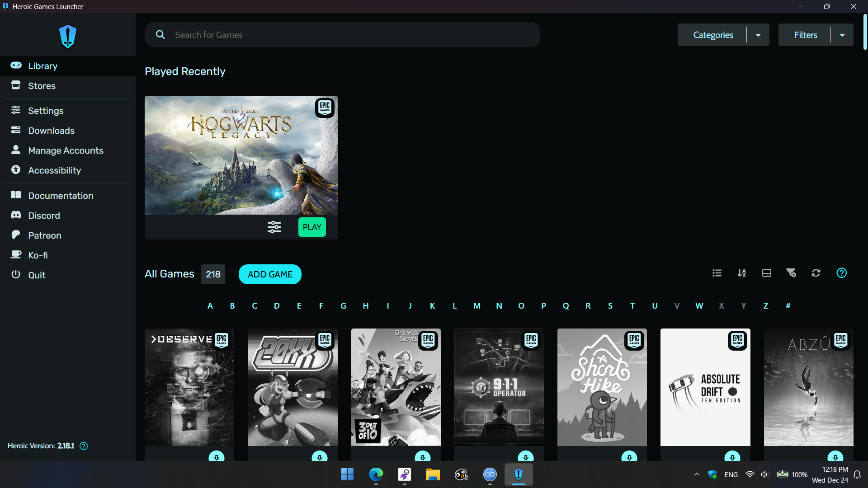
Task: Jump to letter M in alphabet filter
Action: [476, 306]
